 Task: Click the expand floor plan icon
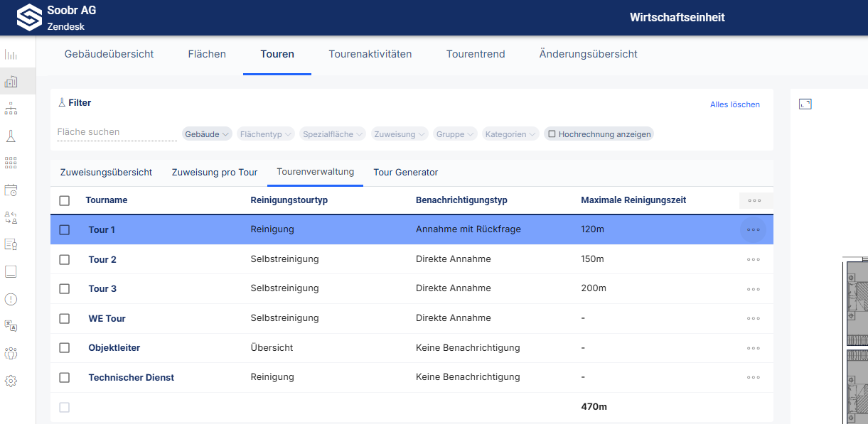click(x=805, y=104)
